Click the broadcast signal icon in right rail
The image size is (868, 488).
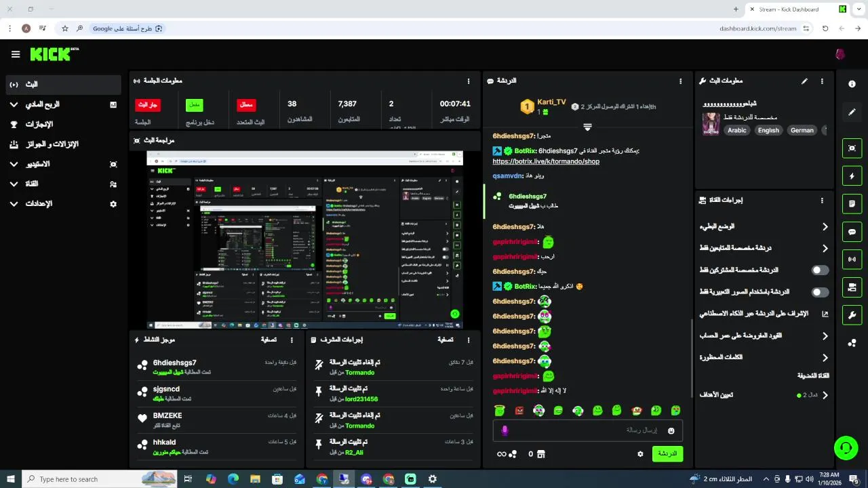(852, 259)
